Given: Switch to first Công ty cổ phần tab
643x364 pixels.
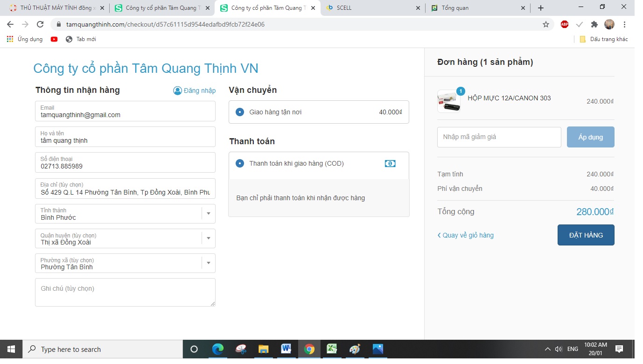Looking at the screenshot, I should coord(162,8).
